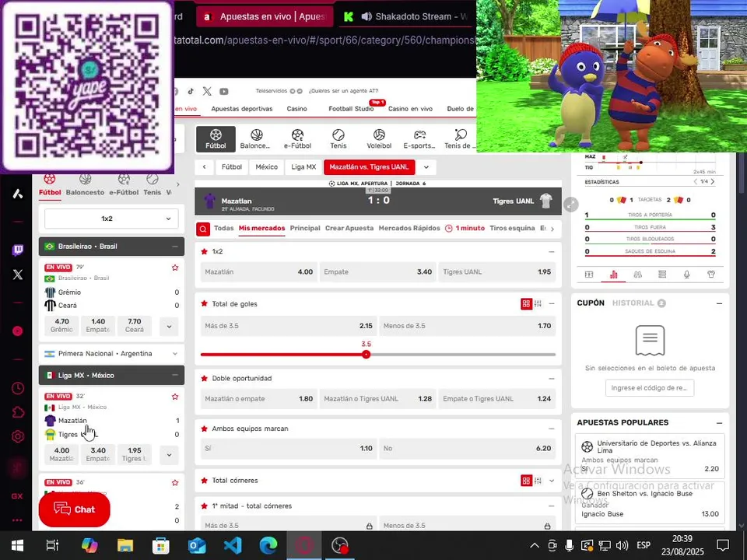
Task: Open the X social icon in the site header
Action: pyautogui.click(x=207, y=91)
